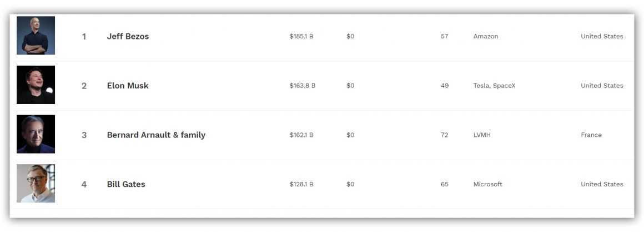Select the thumbnail beside Bernard Arnault & family
The image size is (644, 232).
(36, 134)
